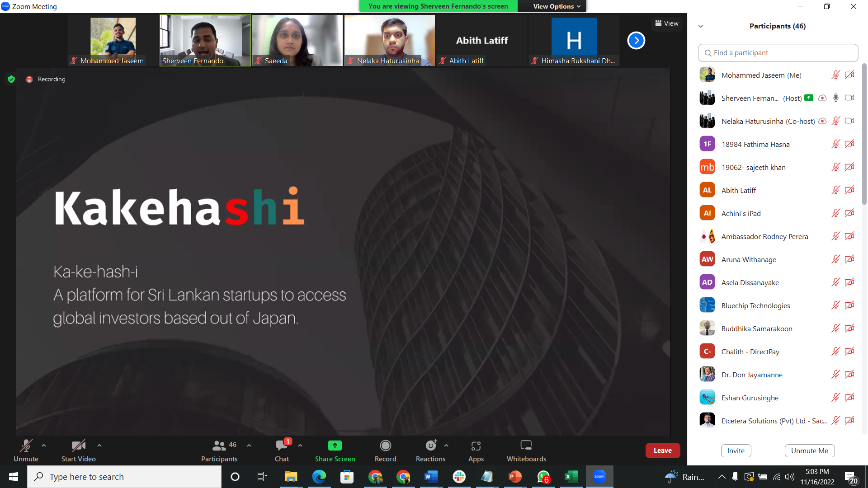Collapse Participants panel chevron
The height and width of the screenshot is (488, 868).
(701, 26)
